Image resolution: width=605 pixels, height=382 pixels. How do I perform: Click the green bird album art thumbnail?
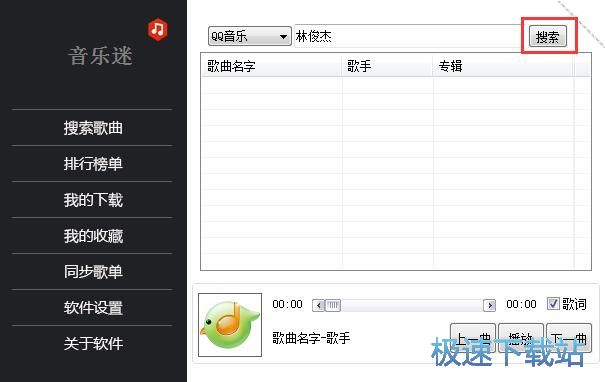tap(230, 325)
